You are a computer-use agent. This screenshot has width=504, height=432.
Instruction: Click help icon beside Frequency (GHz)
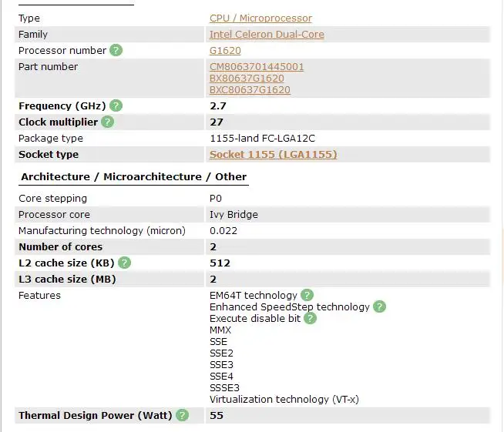pyautogui.click(x=116, y=105)
